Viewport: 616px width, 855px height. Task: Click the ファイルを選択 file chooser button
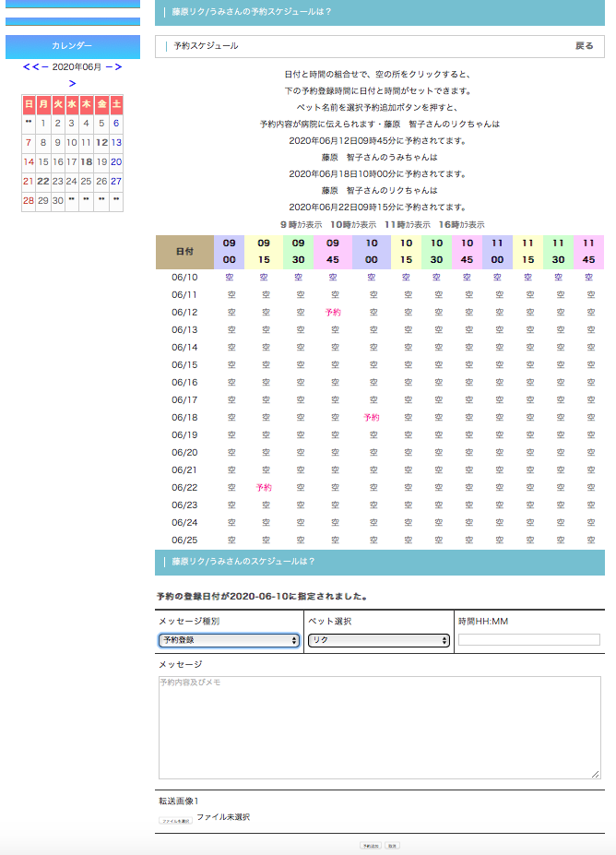[x=175, y=820]
